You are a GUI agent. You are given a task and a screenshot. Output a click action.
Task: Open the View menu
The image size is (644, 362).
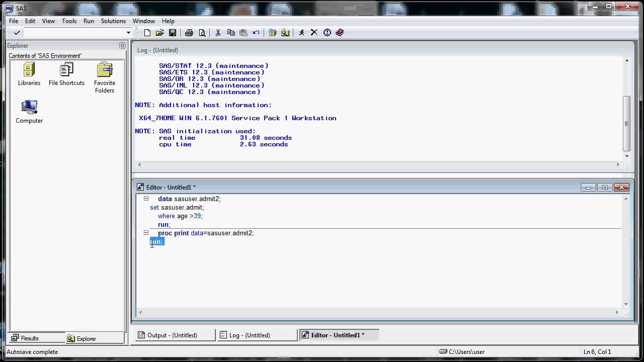coord(48,21)
